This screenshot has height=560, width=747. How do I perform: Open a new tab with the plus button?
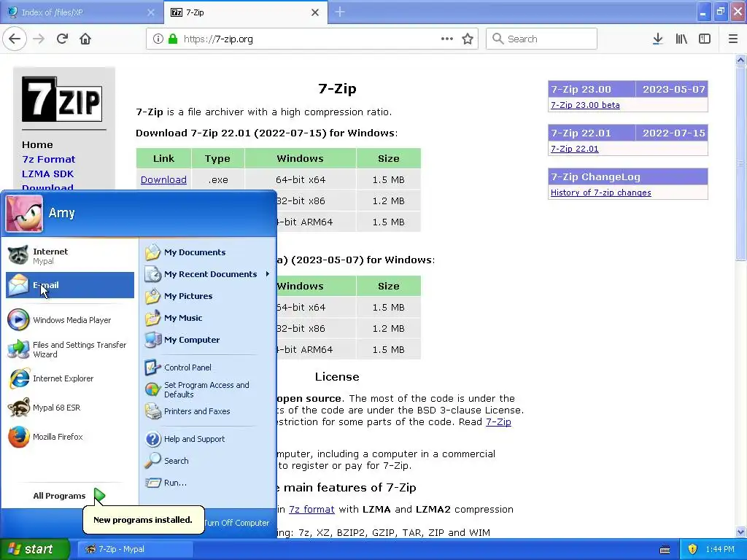[340, 12]
